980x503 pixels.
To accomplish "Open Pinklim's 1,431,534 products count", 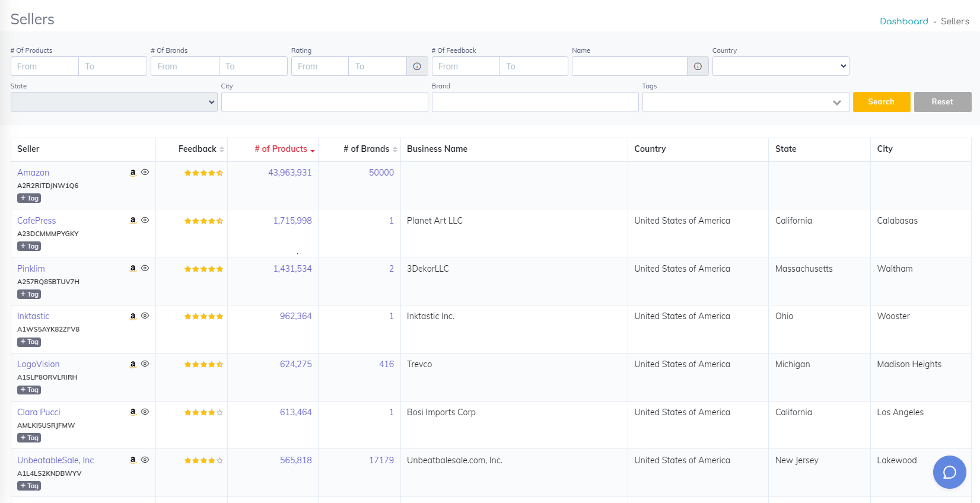I will 292,269.
